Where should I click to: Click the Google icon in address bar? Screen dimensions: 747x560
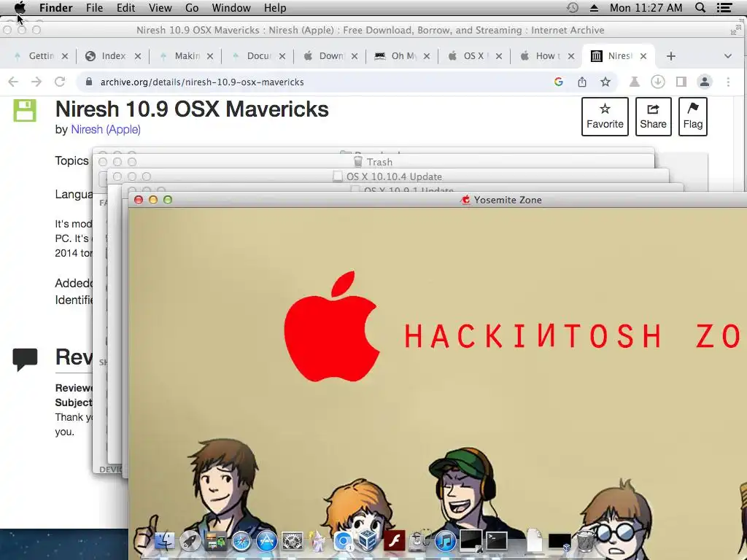click(559, 82)
